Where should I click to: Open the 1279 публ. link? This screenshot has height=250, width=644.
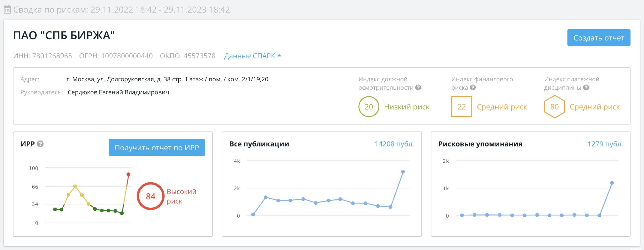(605, 144)
